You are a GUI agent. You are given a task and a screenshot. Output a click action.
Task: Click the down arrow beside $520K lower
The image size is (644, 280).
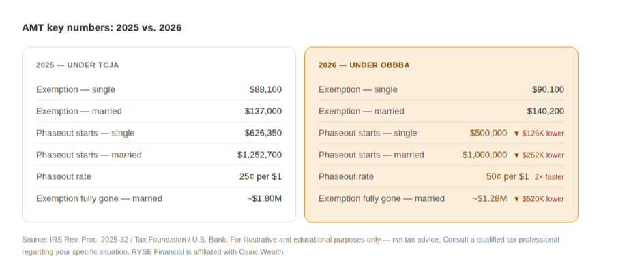tap(516, 199)
